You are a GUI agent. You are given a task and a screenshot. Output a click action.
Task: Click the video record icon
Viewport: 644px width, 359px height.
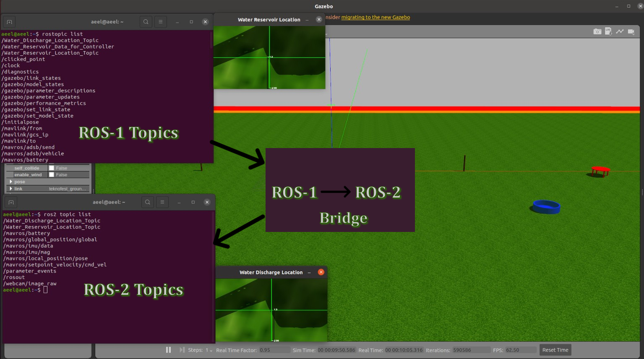click(631, 31)
